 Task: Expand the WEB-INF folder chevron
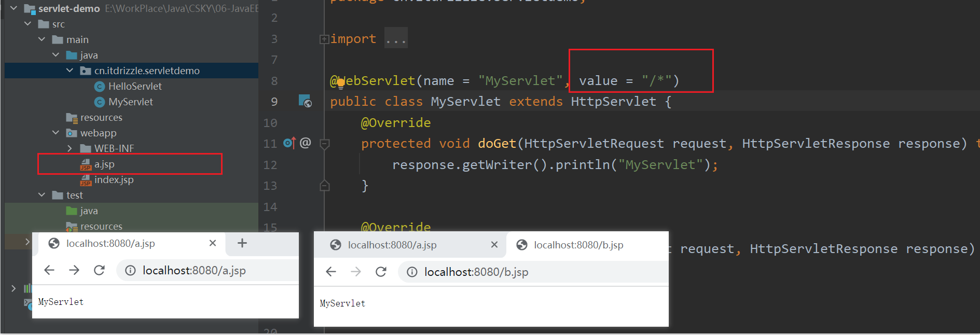pos(70,148)
